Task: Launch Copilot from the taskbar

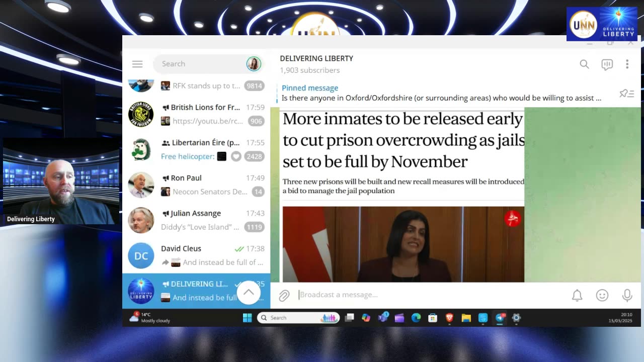Action: pyautogui.click(x=366, y=318)
